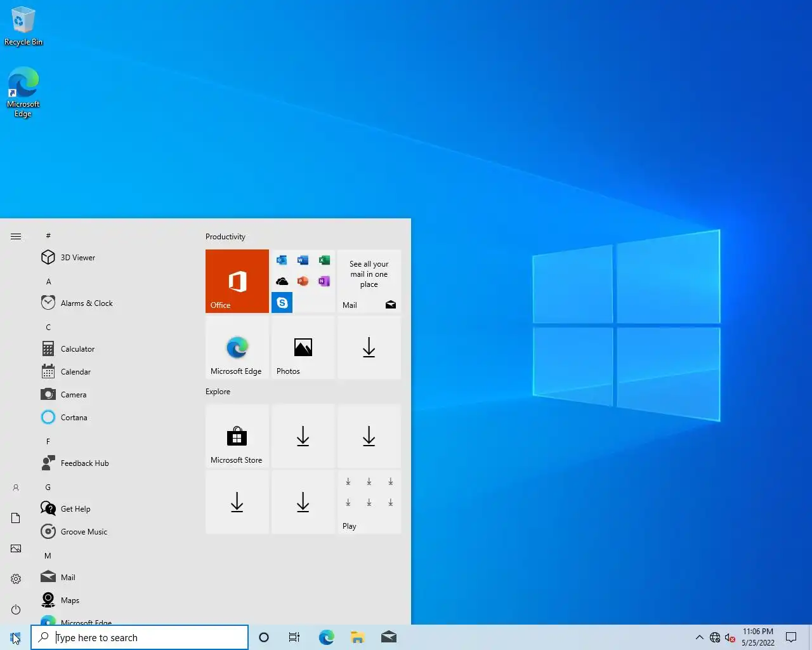The height and width of the screenshot is (650, 812).
Task: Expand the Start menu hamburger button
Action: point(16,236)
